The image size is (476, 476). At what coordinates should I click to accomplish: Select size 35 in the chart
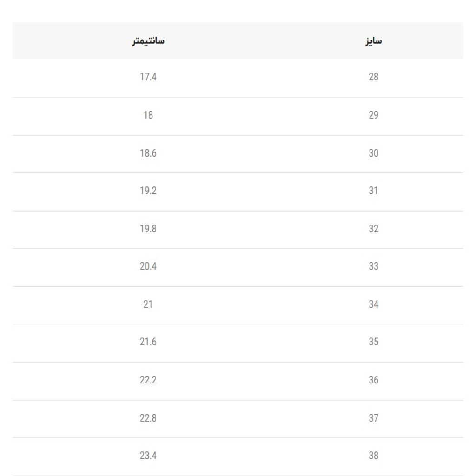click(373, 342)
